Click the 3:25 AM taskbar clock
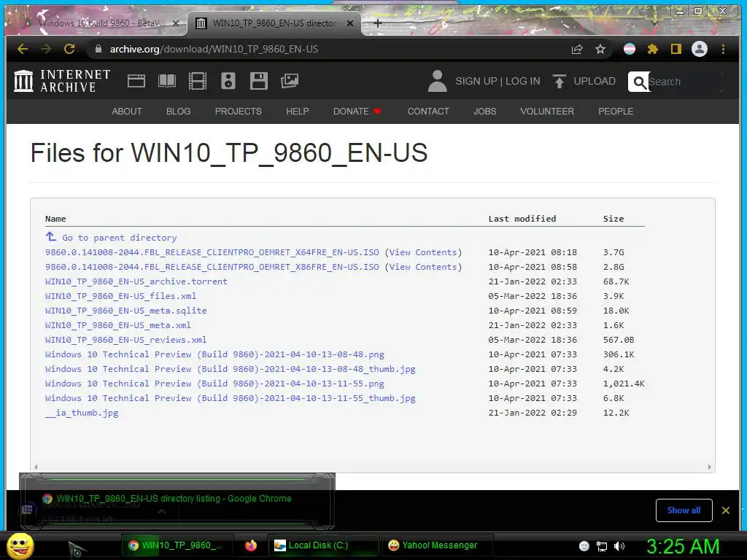747x560 pixels. point(683,546)
